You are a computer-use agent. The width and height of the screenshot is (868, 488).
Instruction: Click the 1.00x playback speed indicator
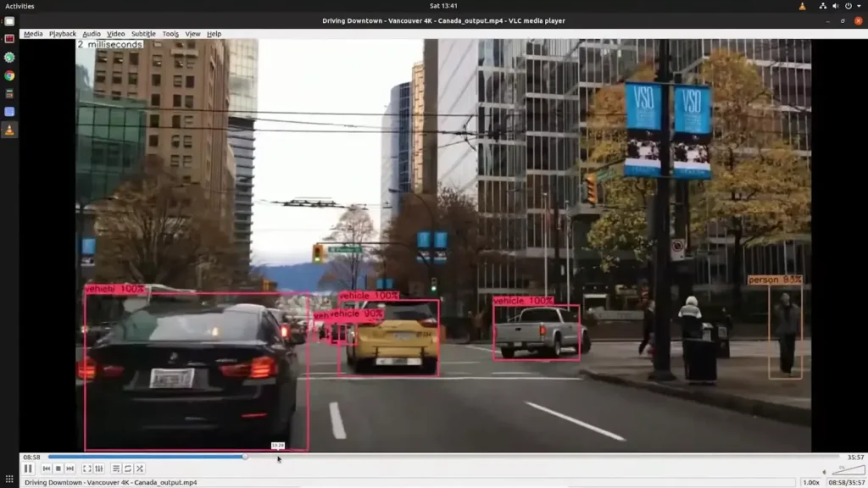tap(810, 483)
